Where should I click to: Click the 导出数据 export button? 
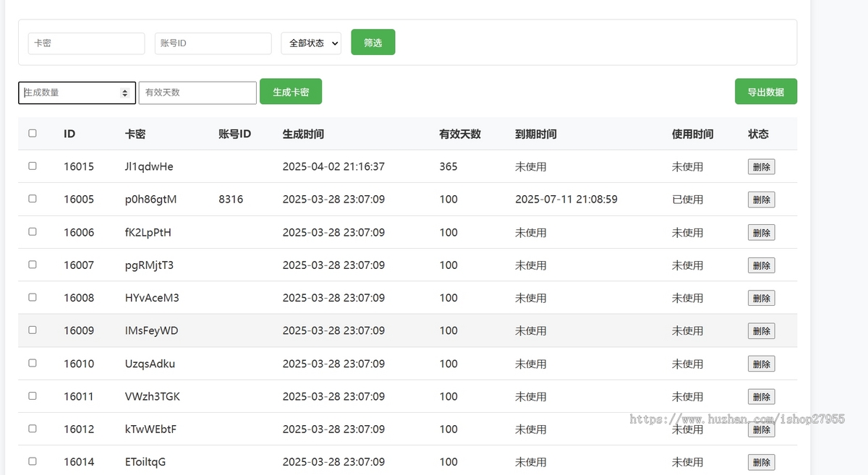pyautogui.click(x=766, y=92)
